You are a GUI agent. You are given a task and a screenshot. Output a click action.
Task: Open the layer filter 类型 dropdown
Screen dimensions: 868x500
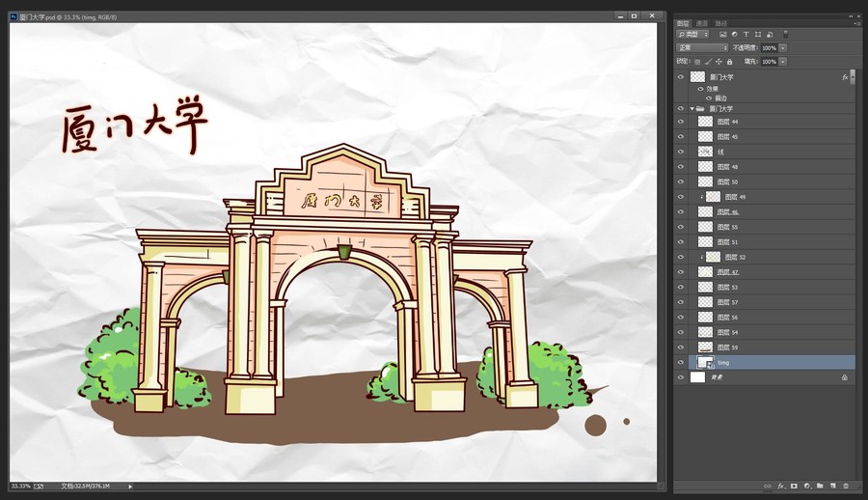[693, 35]
